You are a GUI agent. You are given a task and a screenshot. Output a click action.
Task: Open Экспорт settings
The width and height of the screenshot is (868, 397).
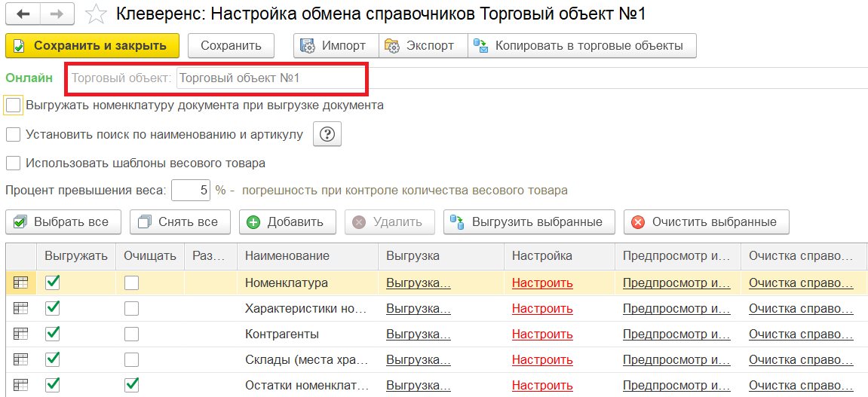click(423, 46)
